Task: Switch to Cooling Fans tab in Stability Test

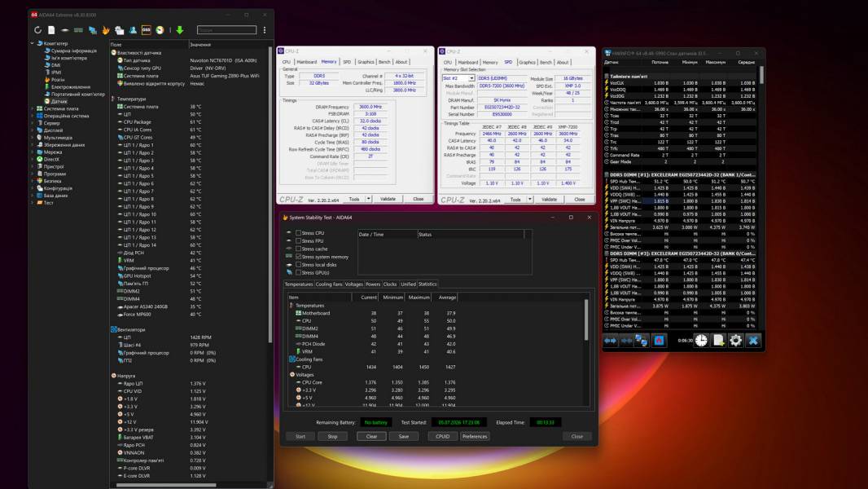Action: 329,284
